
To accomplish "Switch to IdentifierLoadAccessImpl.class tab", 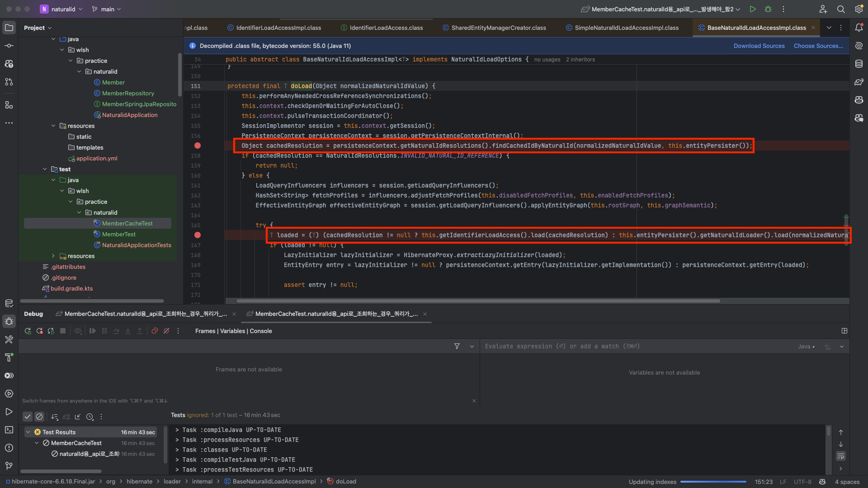I will click(274, 28).
